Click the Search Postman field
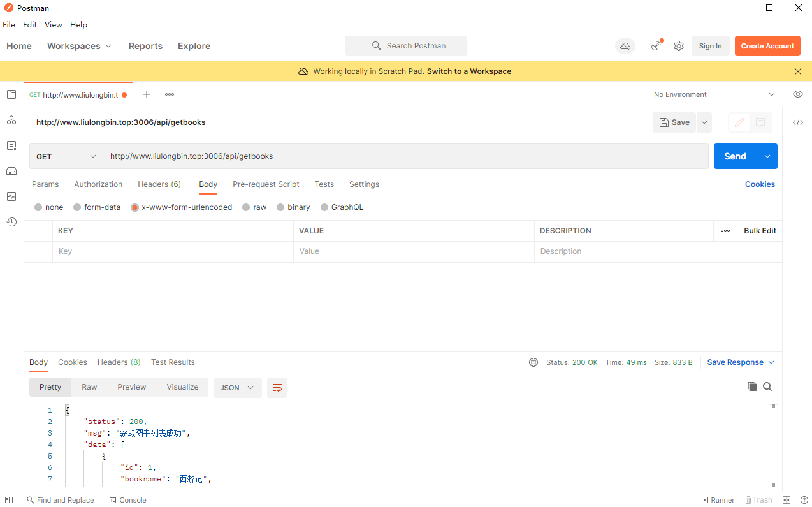 point(406,46)
